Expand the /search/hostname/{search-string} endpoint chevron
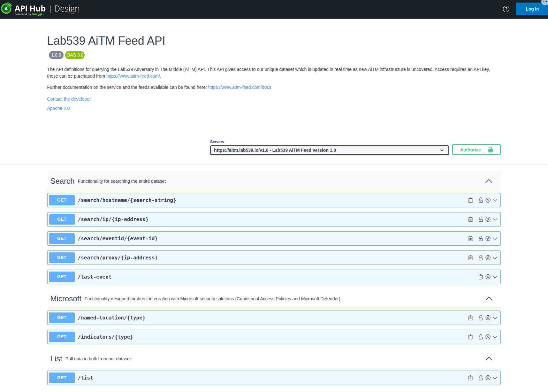 pos(495,200)
